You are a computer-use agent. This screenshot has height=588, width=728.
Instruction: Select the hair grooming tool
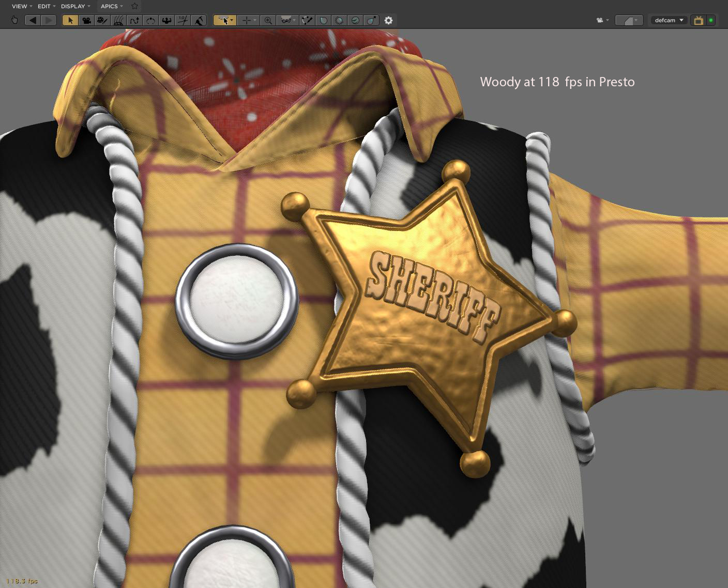click(x=118, y=20)
